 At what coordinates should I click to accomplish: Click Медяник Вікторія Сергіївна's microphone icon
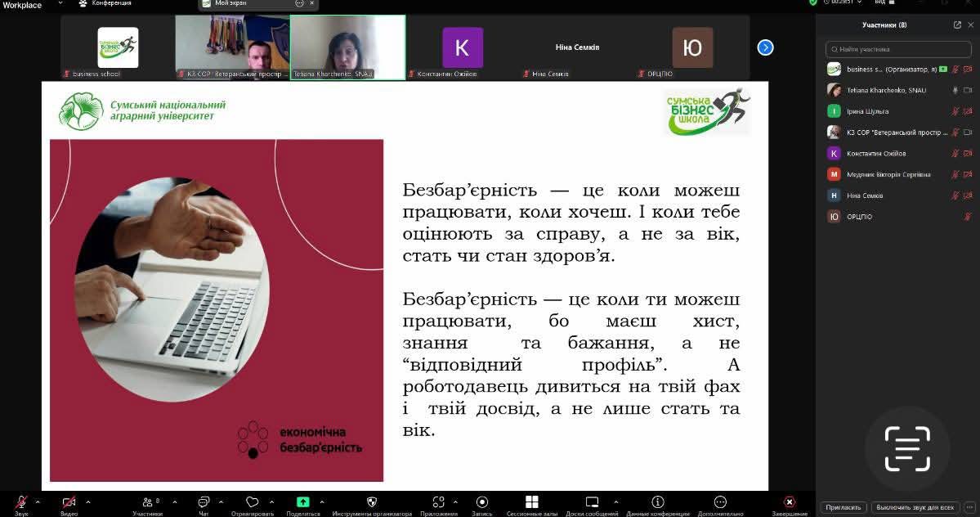[x=955, y=174]
